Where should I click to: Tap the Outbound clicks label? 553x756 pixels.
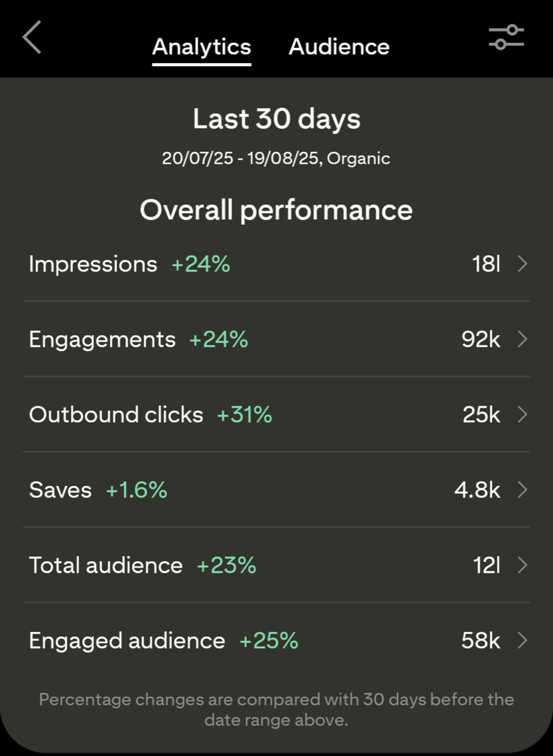(x=116, y=415)
